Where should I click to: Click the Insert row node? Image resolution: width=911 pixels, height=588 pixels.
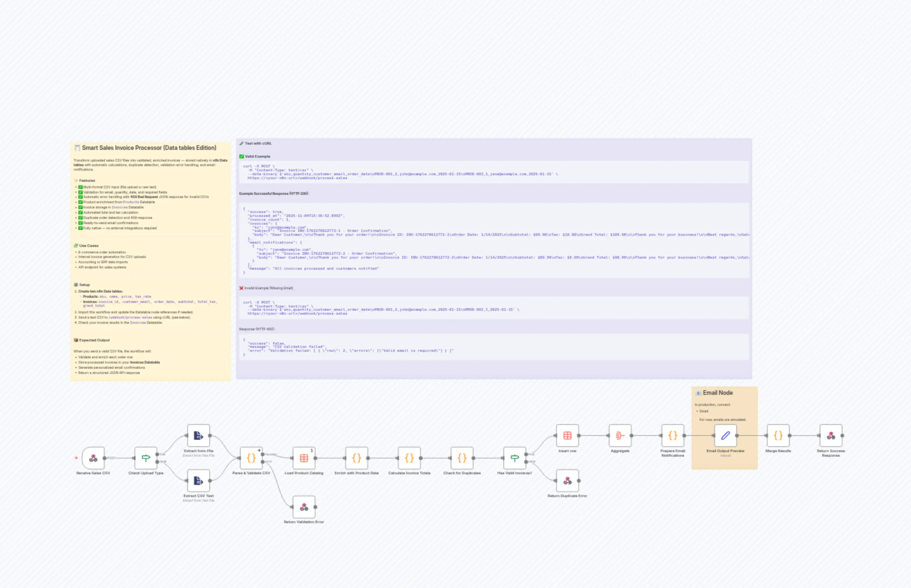[x=567, y=435]
